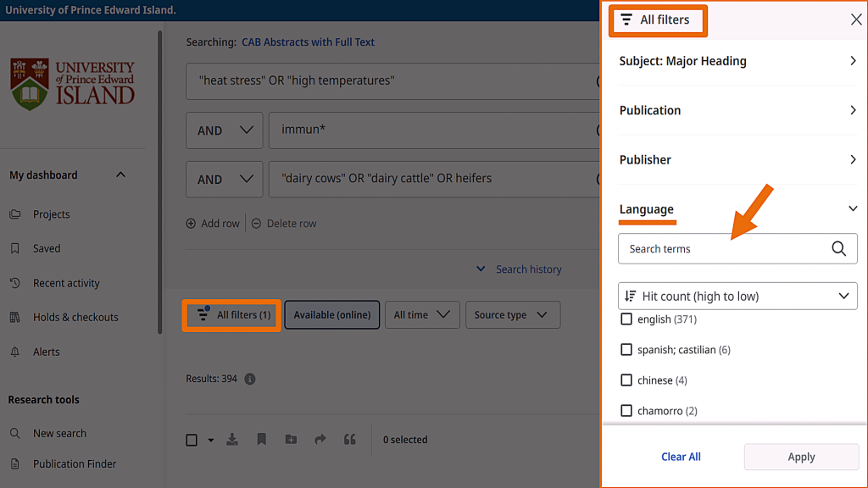Open the Hit count sort dropdown
The height and width of the screenshot is (488, 868).
pos(737,297)
